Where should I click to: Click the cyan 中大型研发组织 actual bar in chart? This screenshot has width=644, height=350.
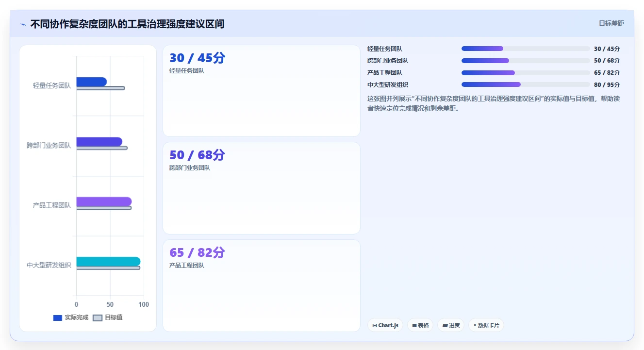[x=108, y=262]
